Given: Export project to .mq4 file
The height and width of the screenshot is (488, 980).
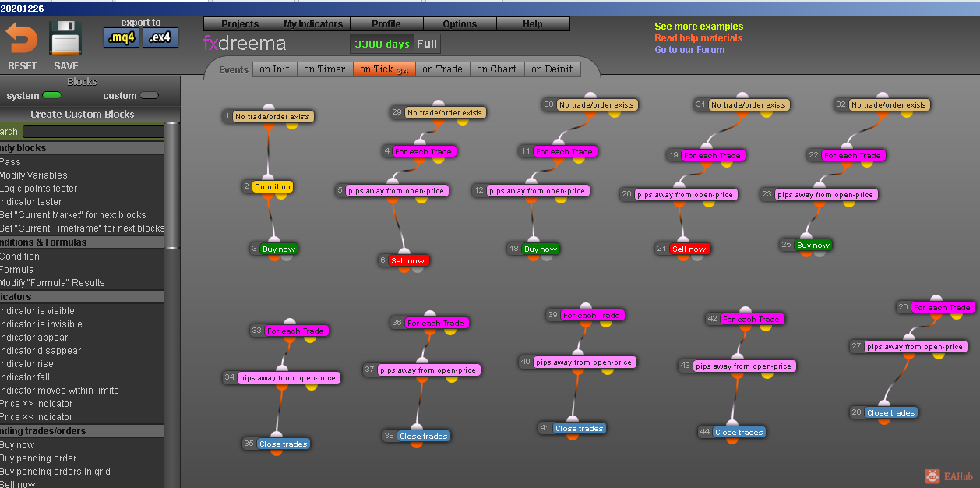Looking at the screenshot, I should [x=122, y=37].
